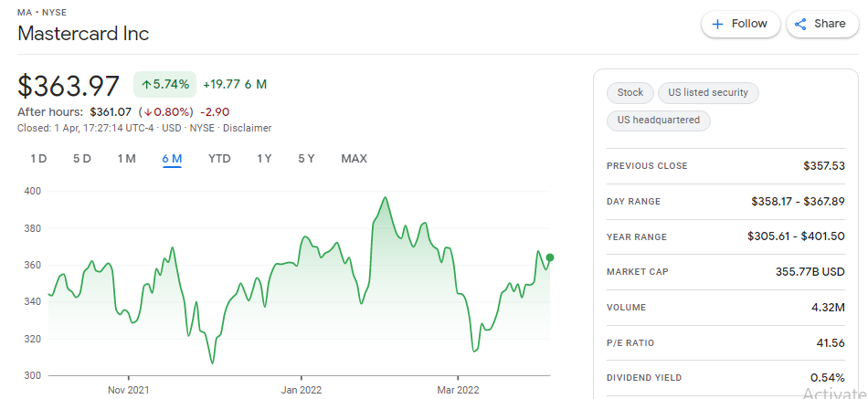Click the VOLUME label
The width and height of the screenshot is (868, 399).
pyautogui.click(x=626, y=307)
